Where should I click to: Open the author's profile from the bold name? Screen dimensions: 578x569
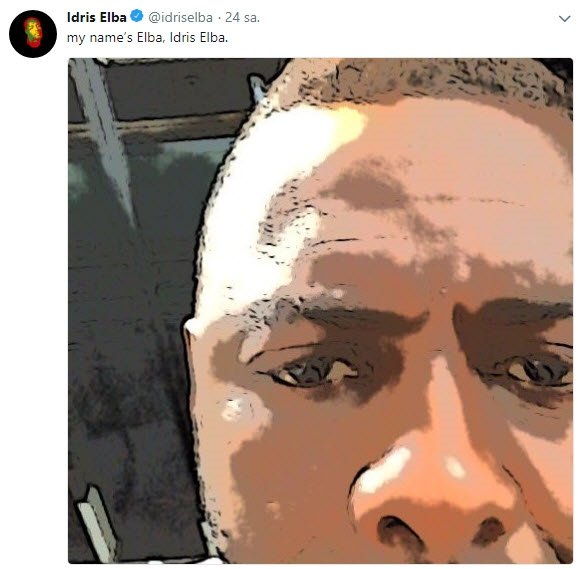click(97, 17)
